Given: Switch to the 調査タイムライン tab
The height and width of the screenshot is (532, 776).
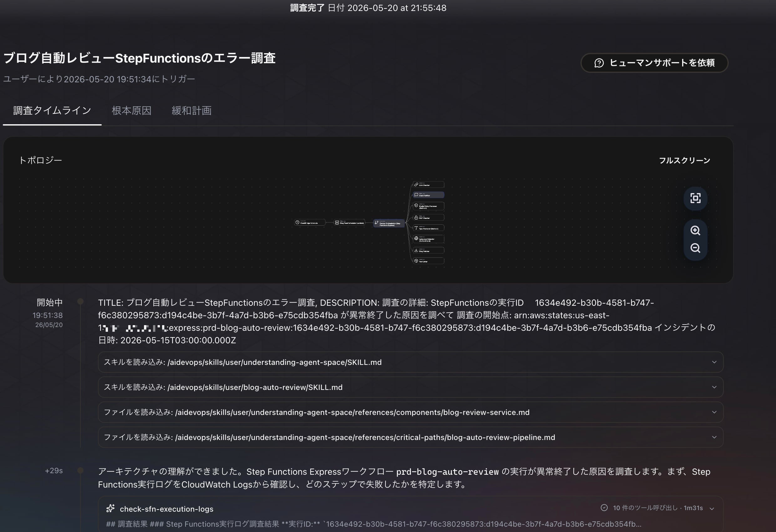Looking at the screenshot, I should (x=52, y=110).
